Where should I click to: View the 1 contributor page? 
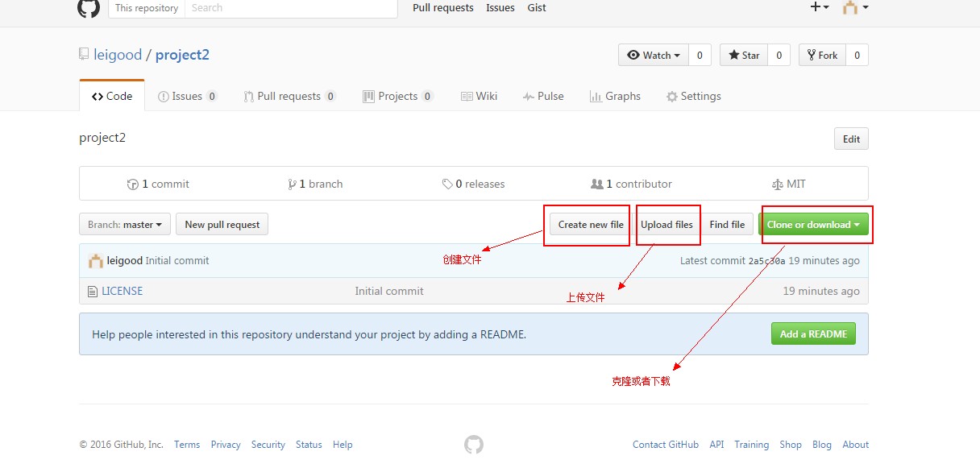click(x=631, y=184)
